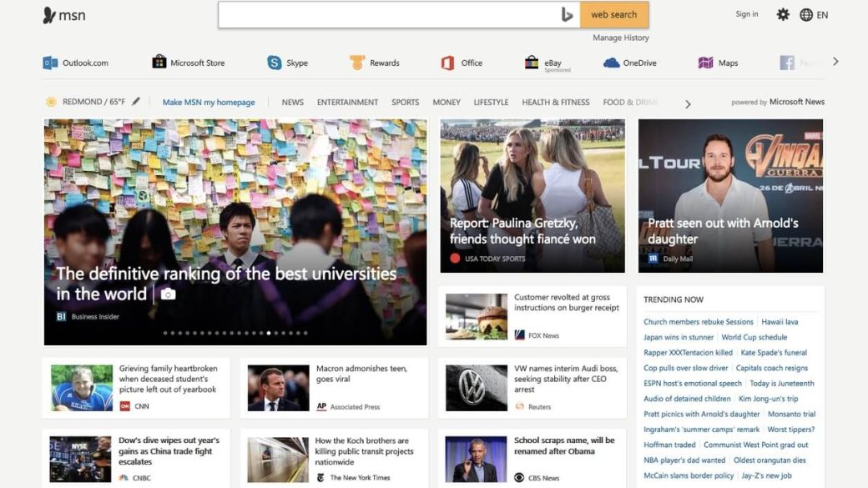The width and height of the screenshot is (868, 488).
Task: Open the ENTERTAINMENT tab
Action: point(348,103)
